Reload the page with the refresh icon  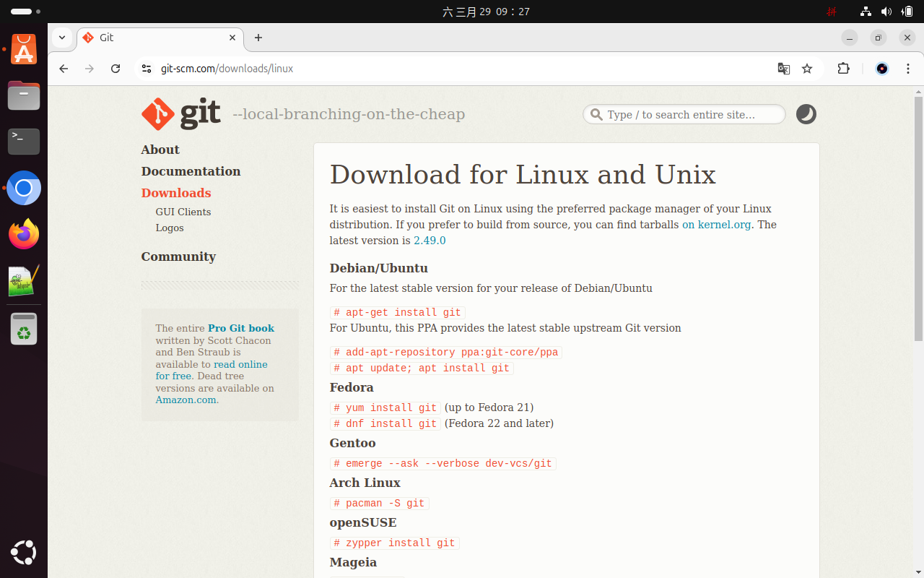115,69
